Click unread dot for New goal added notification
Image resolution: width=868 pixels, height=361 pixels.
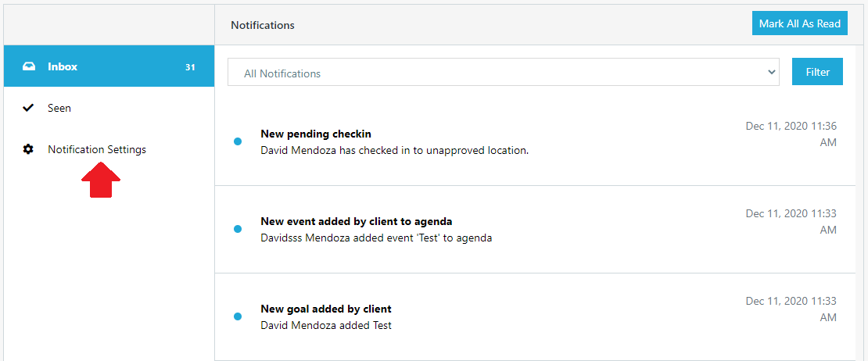(x=238, y=316)
